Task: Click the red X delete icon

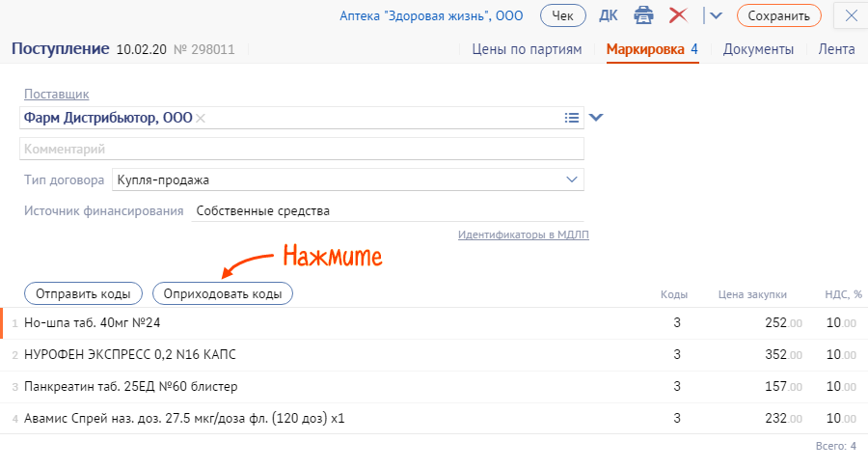Action: click(x=678, y=15)
